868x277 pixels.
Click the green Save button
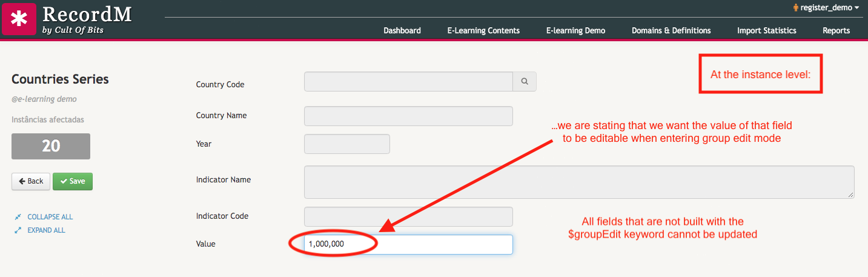click(73, 181)
